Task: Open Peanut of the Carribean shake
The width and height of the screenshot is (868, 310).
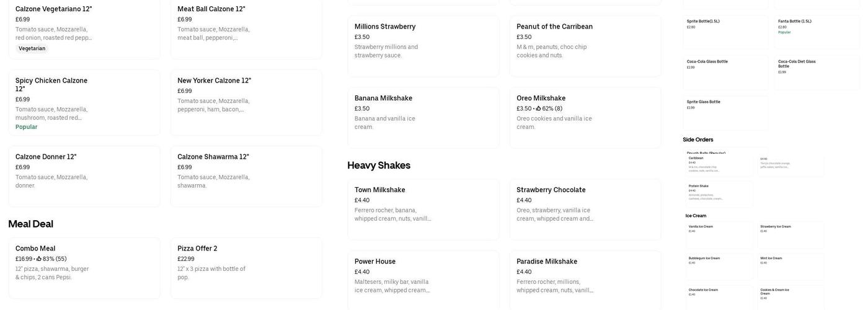Action: [585, 46]
